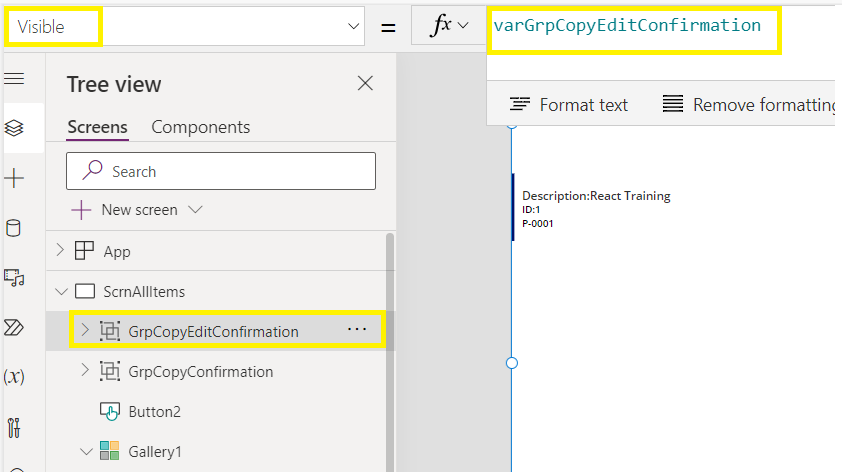Click the Tree view search box

coord(220,171)
